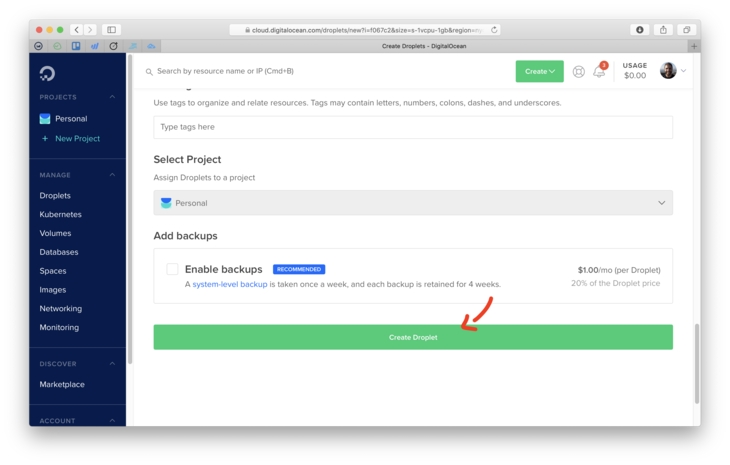
Task: Click the Create Droplet button
Action: [x=412, y=337]
